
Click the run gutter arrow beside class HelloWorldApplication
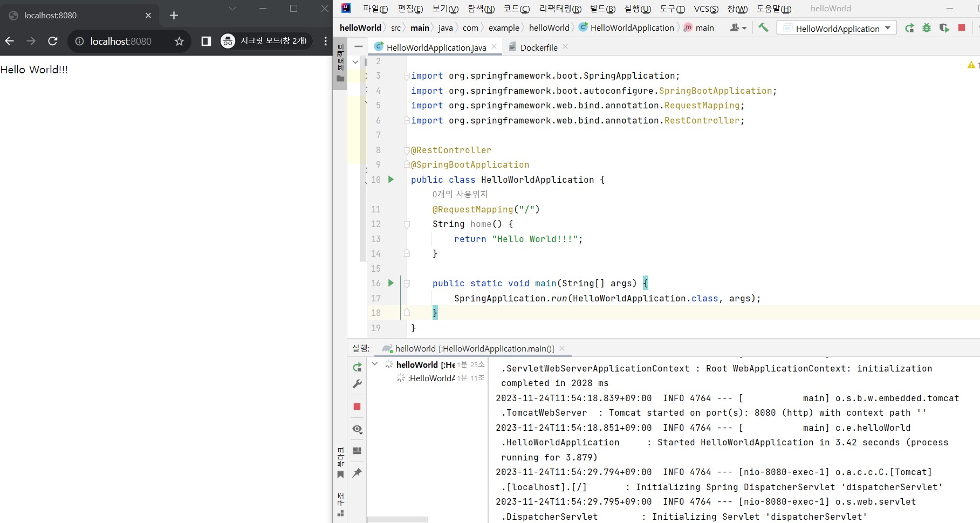391,180
